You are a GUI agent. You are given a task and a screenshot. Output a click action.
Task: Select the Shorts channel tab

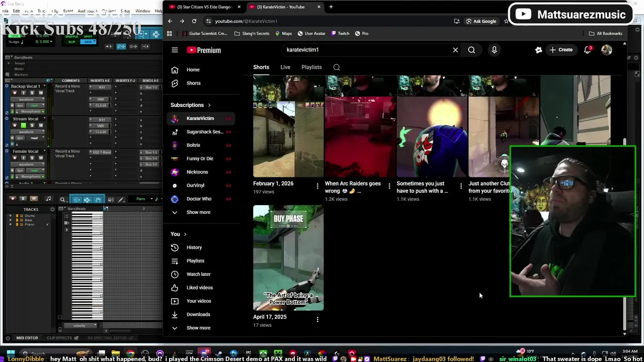pyautogui.click(x=261, y=67)
